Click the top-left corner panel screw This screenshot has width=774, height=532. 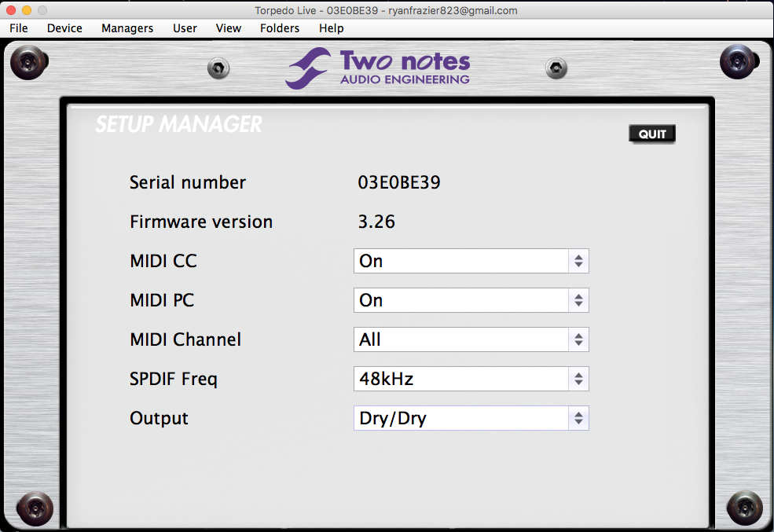pyautogui.click(x=31, y=61)
